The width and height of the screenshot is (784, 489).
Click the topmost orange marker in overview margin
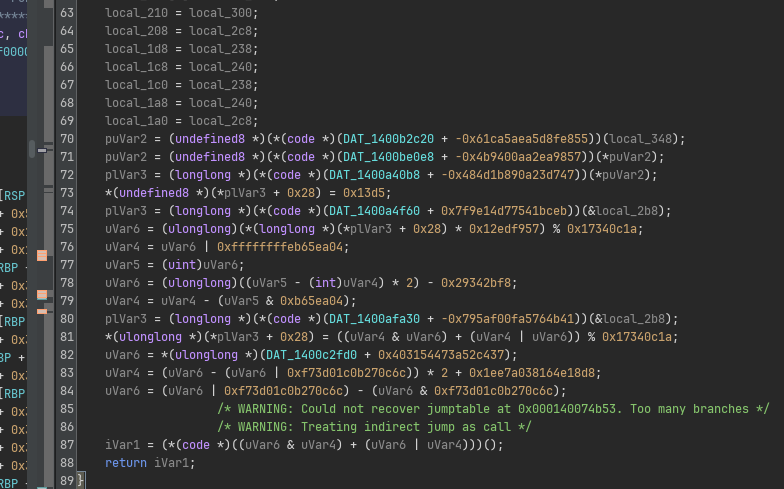42,256
